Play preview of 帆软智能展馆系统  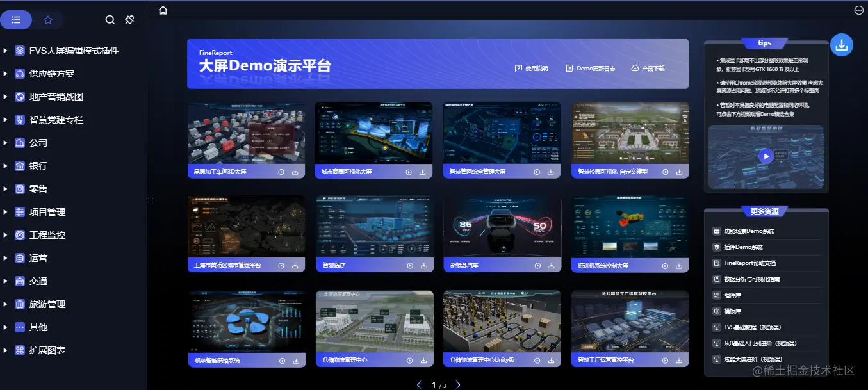281,361
